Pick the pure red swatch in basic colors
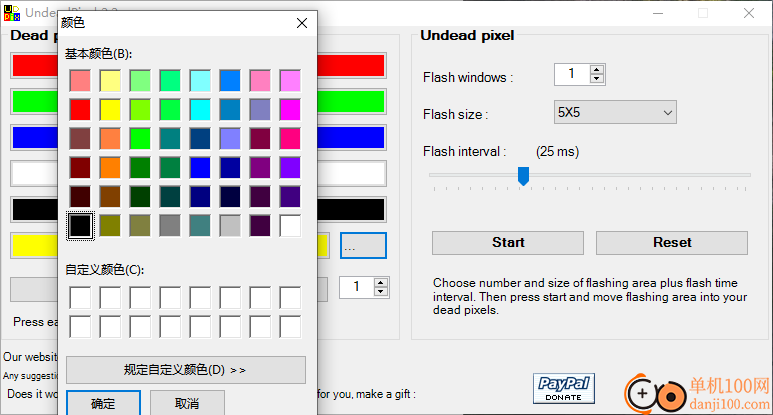The width and height of the screenshot is (773, 415). click(x=80, y=109)
